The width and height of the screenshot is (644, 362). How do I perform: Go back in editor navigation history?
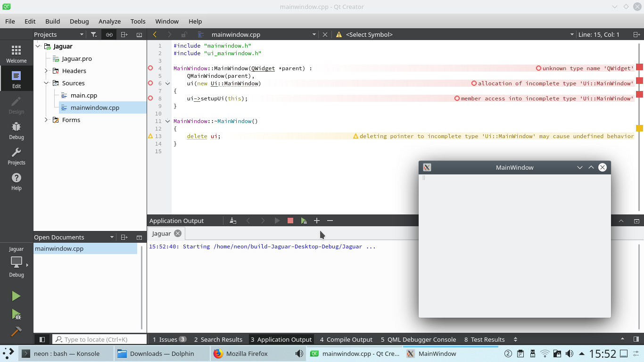[x=155, y=34]
